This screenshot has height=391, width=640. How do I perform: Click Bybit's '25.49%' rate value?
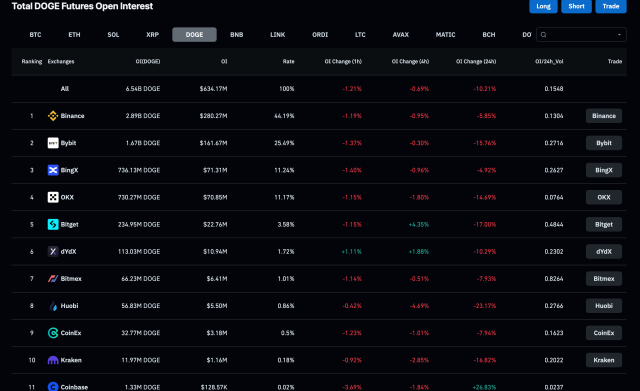284,143
